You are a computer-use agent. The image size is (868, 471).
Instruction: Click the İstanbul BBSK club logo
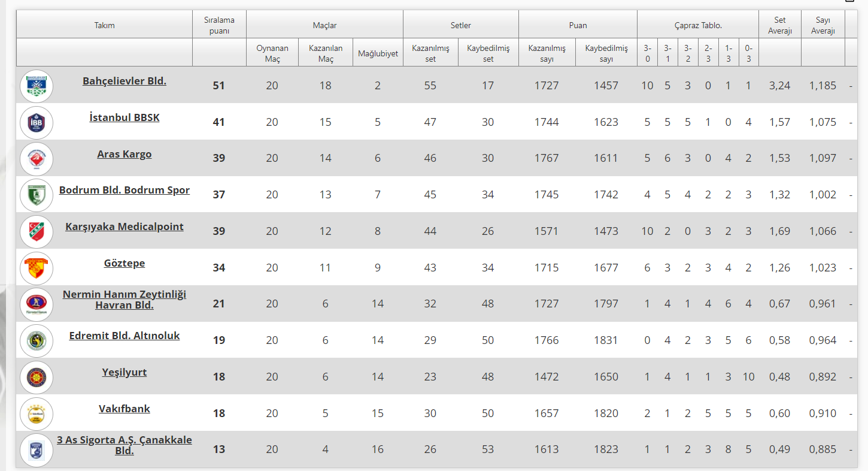37,122
